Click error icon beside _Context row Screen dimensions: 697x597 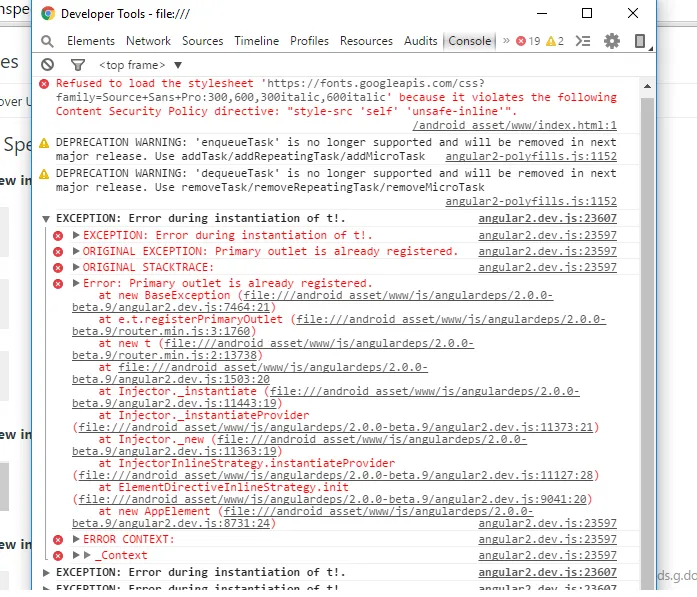coord(58,556)
